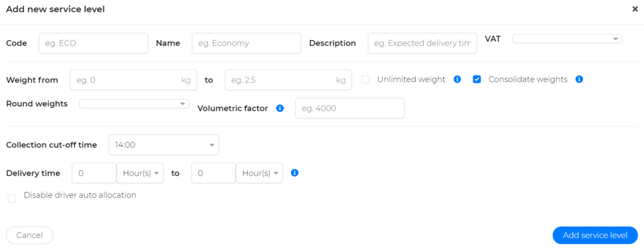Select the Description input field
The height and width of the screenshot is (248, 644).
click(x=422, y=43)
